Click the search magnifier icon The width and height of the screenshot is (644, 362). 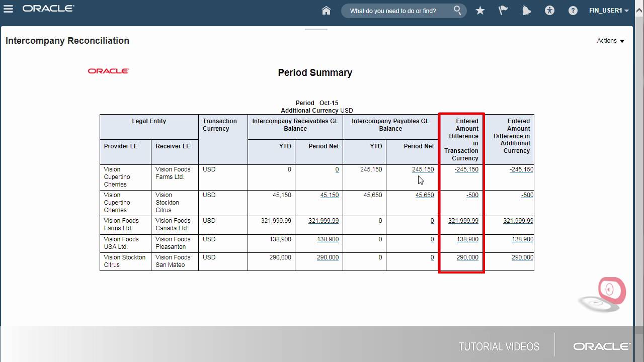457,10
